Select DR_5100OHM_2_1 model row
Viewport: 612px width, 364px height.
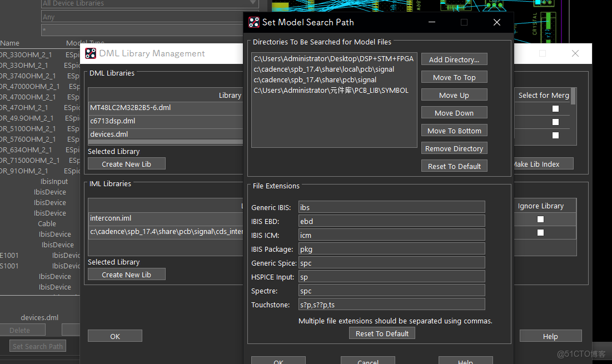point(40,128)
